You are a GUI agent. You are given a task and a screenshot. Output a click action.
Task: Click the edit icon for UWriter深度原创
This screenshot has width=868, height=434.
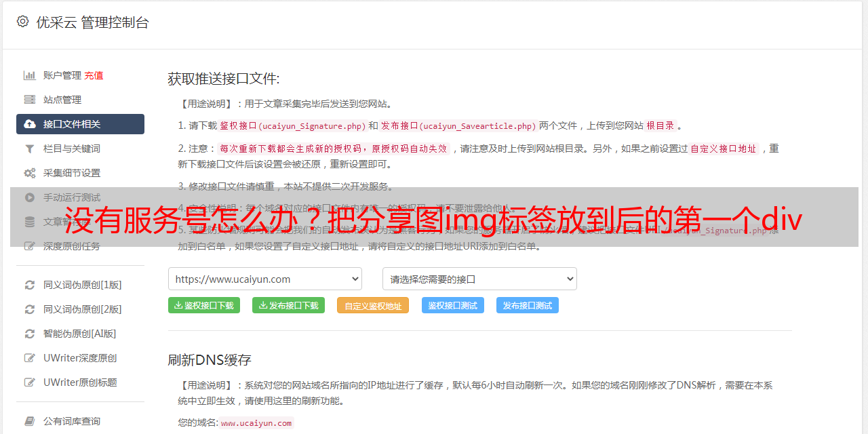29,358
